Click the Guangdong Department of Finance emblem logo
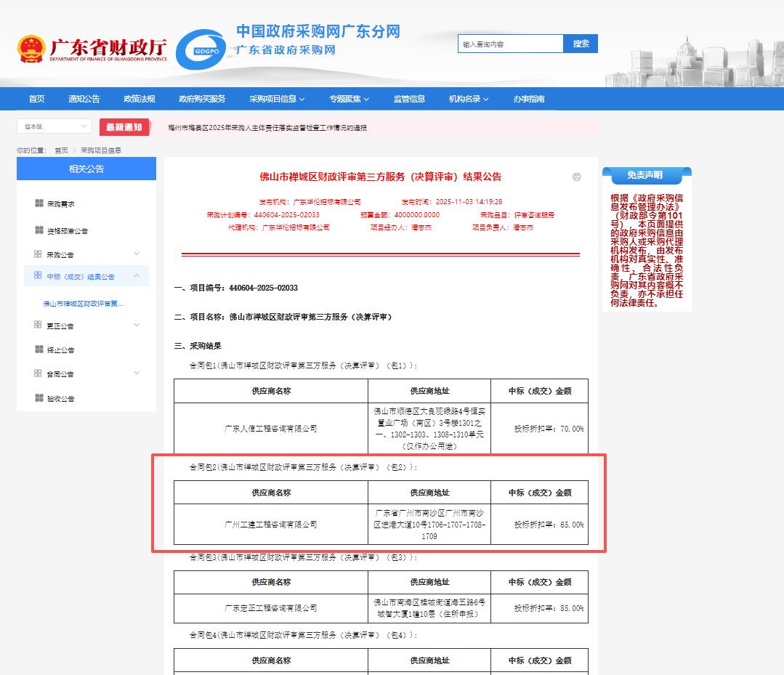Screen dimensions: 784x675 point(31,49)
